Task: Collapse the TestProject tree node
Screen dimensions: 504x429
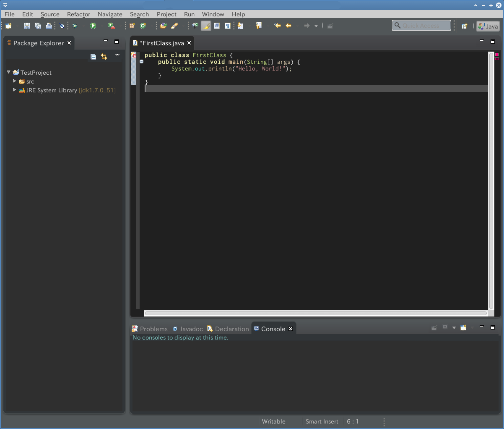Action: 8,72
